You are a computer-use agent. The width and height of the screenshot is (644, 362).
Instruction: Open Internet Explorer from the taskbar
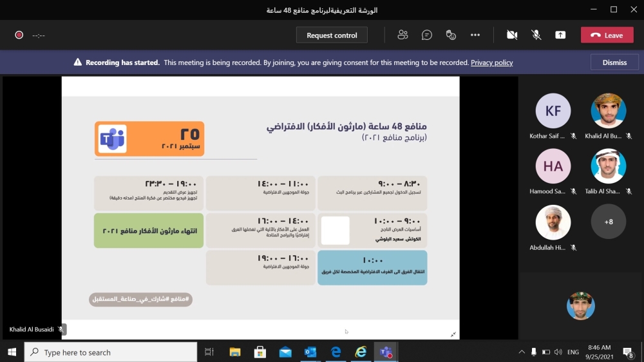(361, 352)
